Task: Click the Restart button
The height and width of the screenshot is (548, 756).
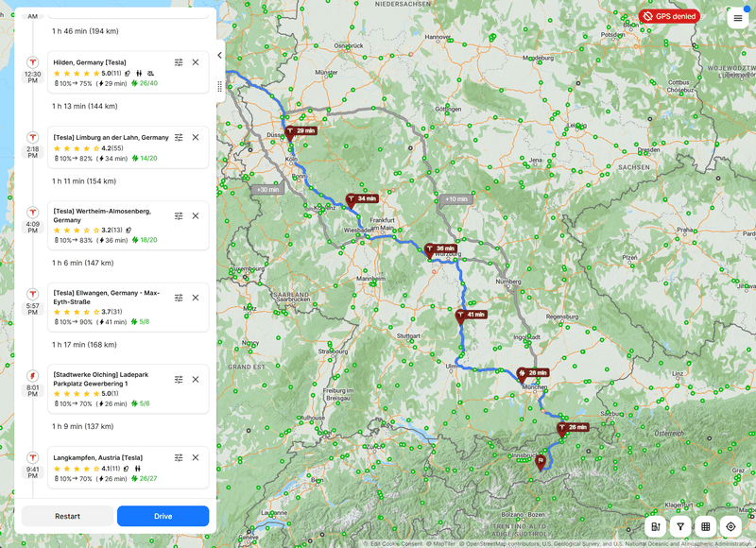Action: point(67,516)
